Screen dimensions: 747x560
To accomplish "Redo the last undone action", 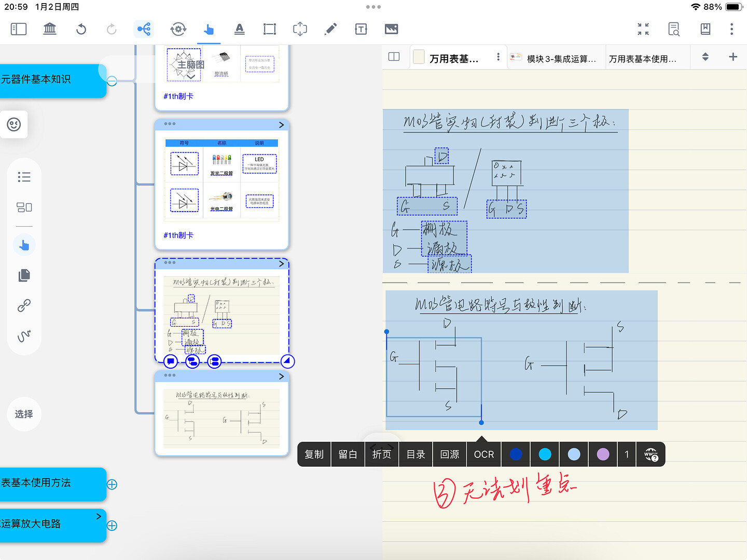I will tap(112, 29).
